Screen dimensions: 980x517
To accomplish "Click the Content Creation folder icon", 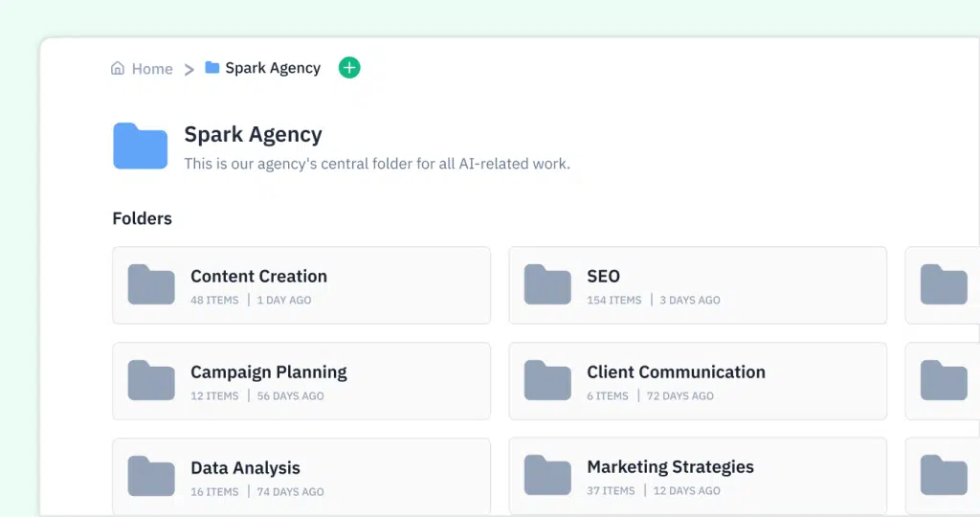I will (x=151, y=284).
